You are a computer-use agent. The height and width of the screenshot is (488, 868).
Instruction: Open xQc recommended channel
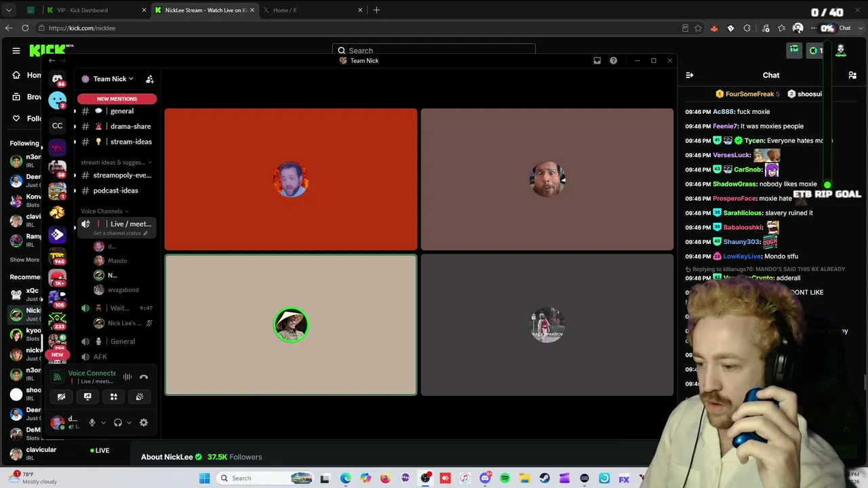(x=26, y=294)
